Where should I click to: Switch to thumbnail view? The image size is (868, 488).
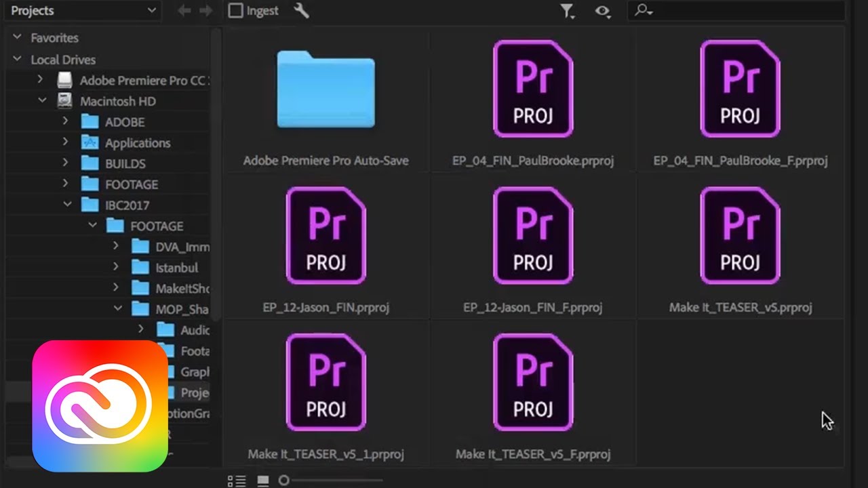[262, 481]
